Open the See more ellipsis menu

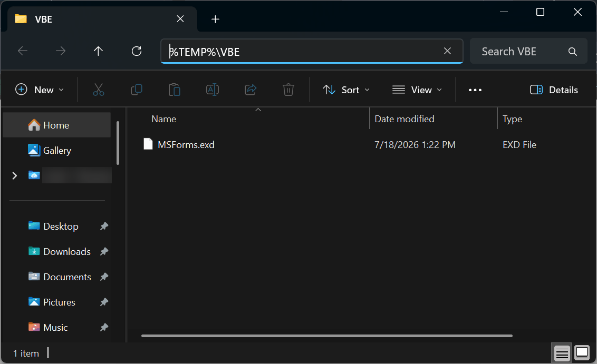(x=475, y=90)
